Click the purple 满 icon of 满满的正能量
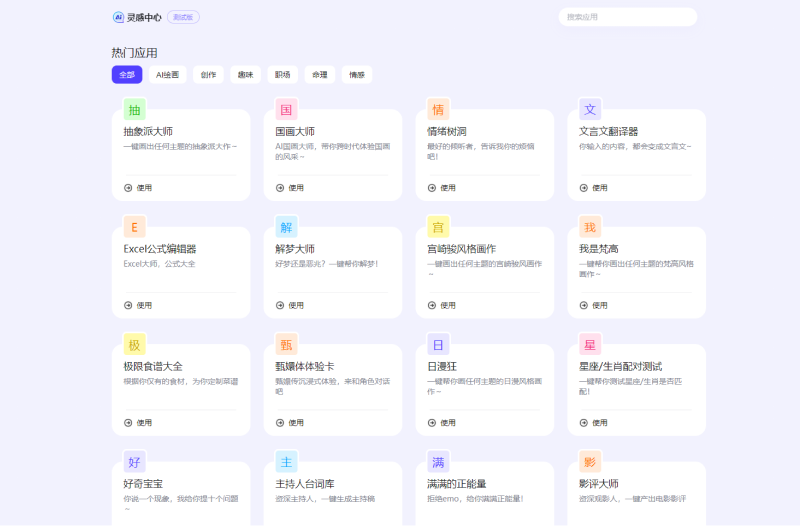Image resolution: width=800 pixels, height=526 pixels. [x=438, y=462]
